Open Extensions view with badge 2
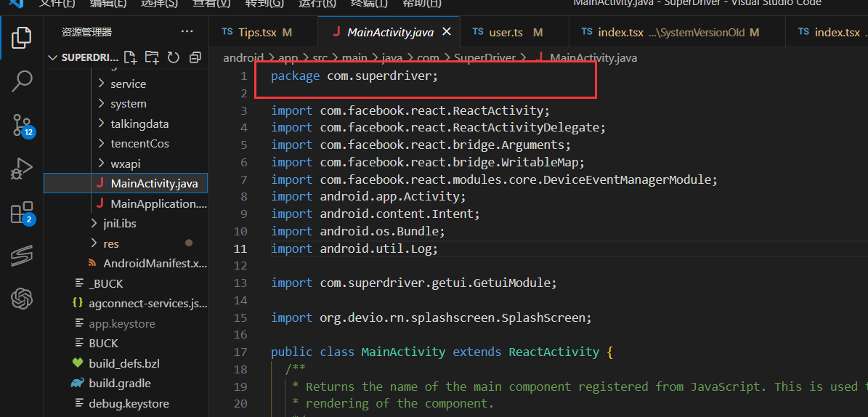Screen dimensions: 868x417 [23, 213]
